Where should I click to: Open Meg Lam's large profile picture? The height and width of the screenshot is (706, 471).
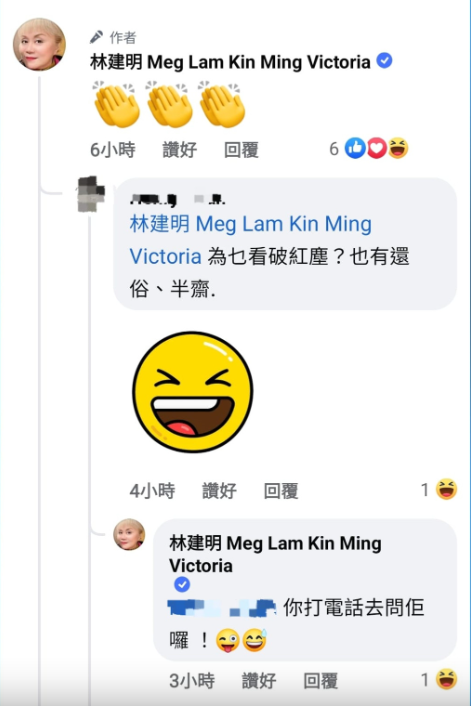(39, 44)
